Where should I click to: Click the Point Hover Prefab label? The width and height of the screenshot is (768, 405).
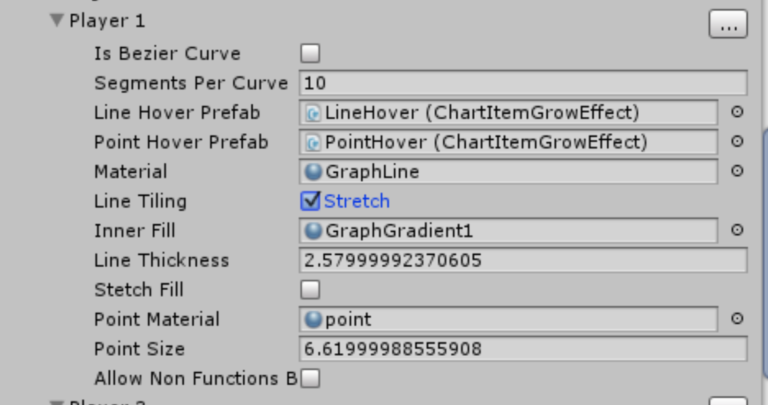(x=181, y=142)
